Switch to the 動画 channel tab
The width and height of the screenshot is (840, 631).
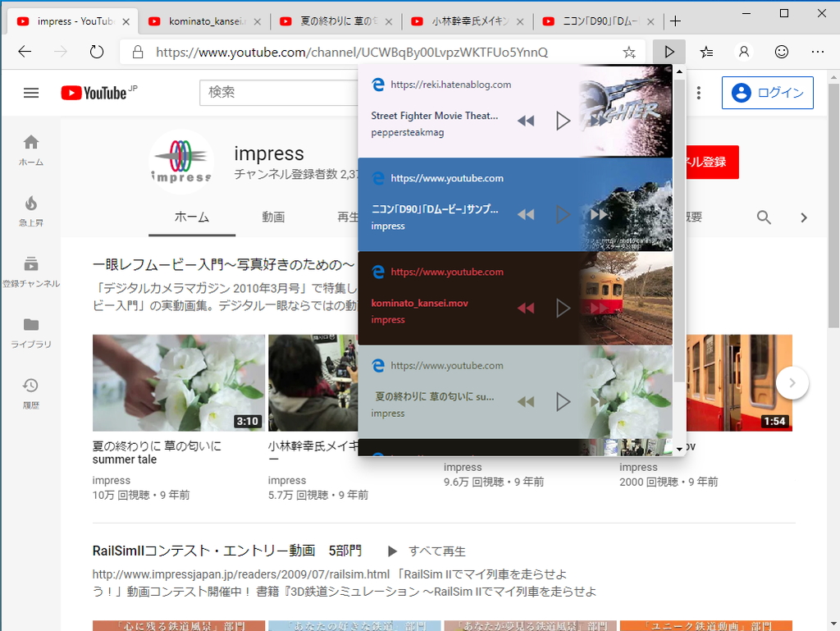[x=275, y=217]
